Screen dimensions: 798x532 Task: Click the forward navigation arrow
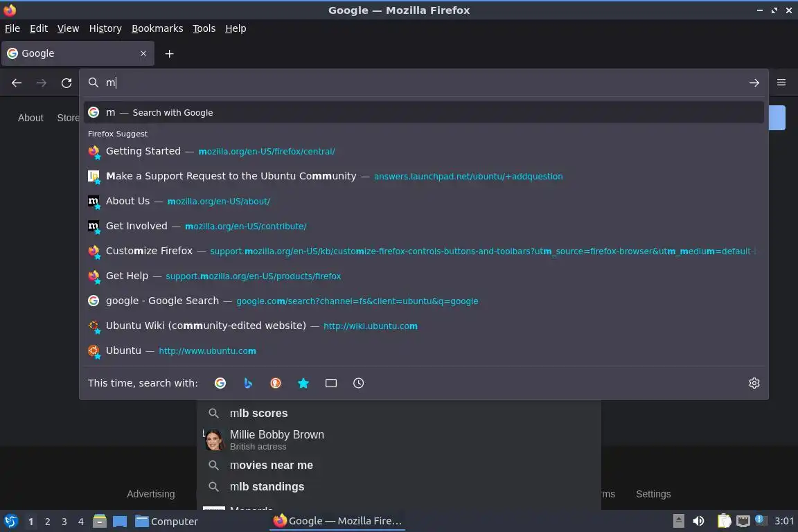(x=42, y=82)
